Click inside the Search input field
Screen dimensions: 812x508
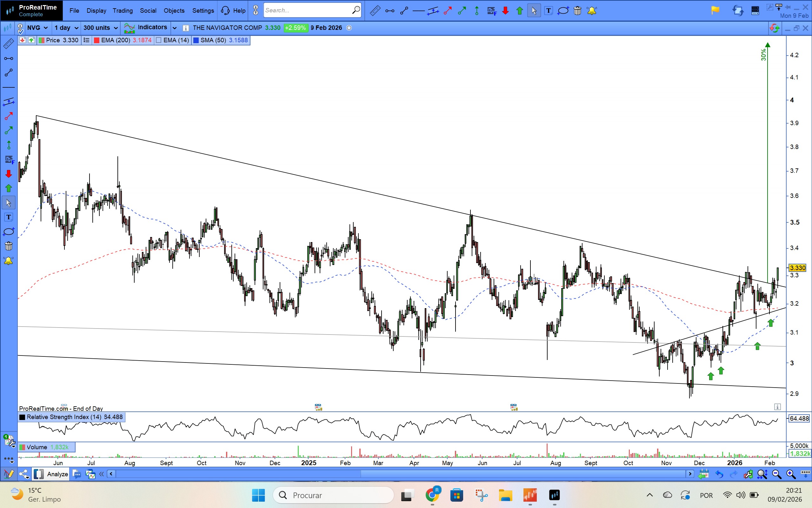tap(307, 10)
